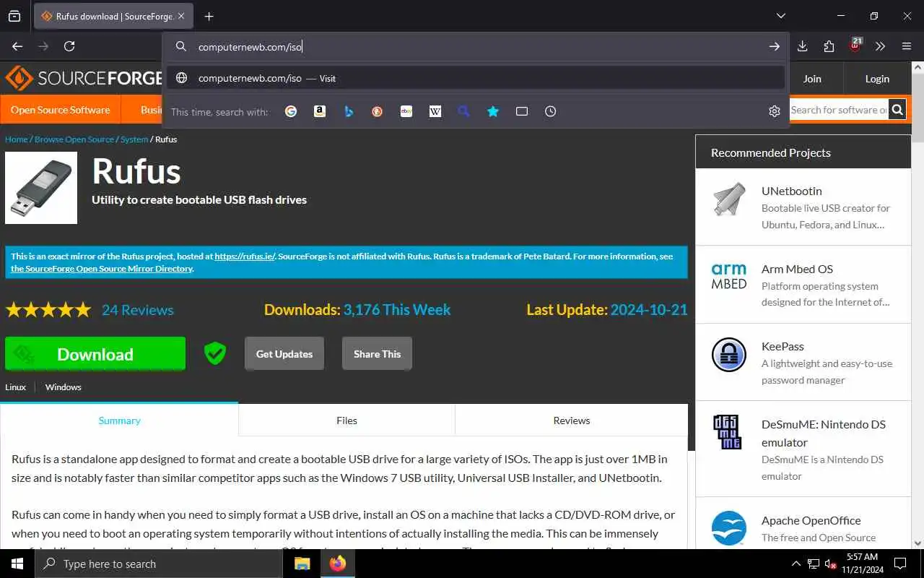This screenshot has height=578, width=924.
Task: Click into the address bar URL field
Action: 476,46
